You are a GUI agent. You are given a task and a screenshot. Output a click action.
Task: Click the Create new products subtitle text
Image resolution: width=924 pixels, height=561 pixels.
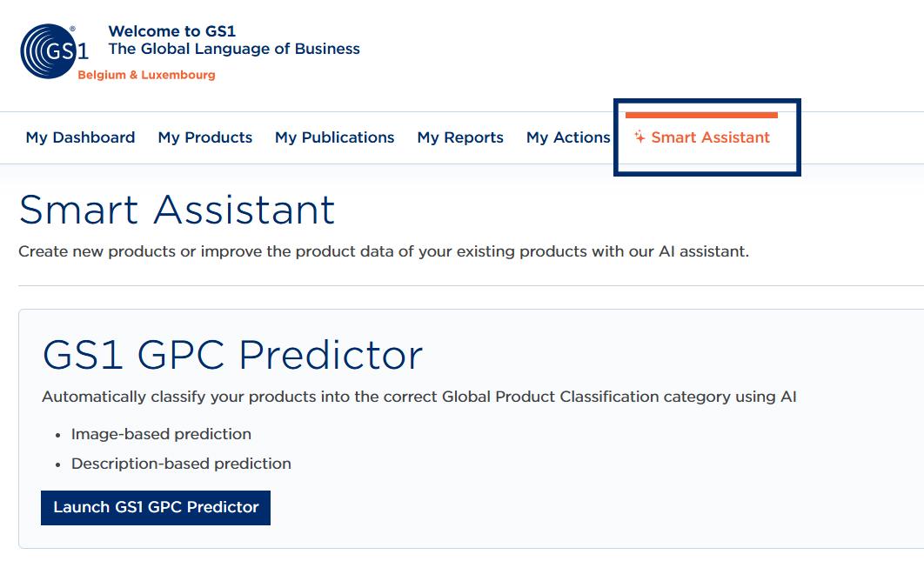point(383,251)
